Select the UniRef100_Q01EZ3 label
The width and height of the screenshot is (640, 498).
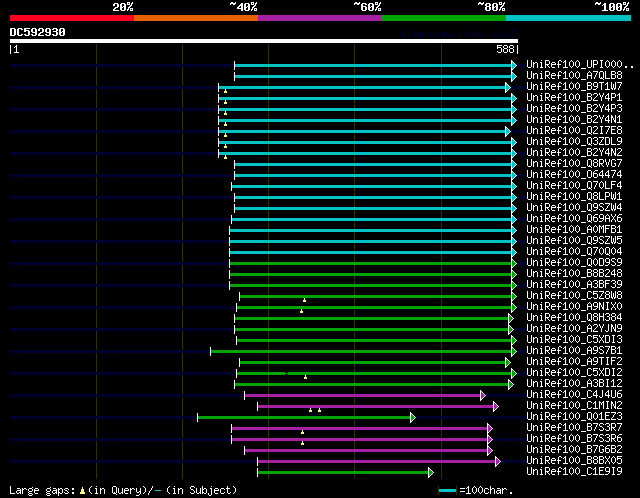[x=574, y=416]
